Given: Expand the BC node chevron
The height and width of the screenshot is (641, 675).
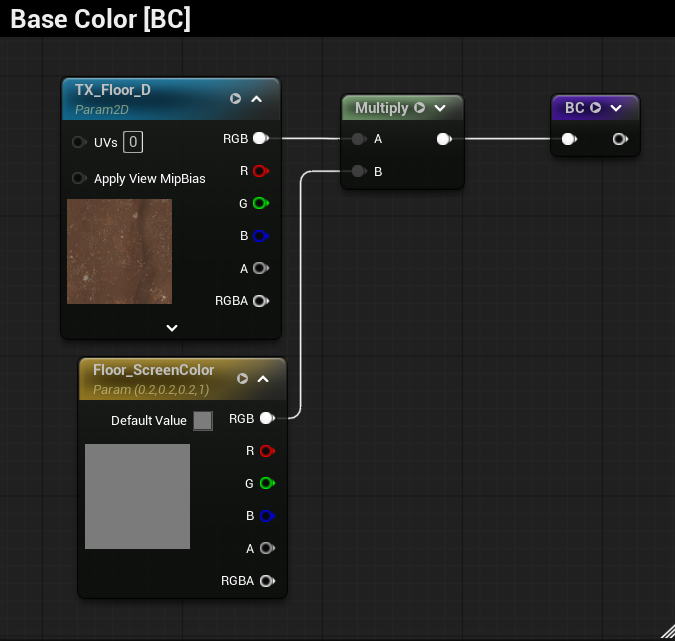Looking at the screenshot, I should tap(616, 108).
